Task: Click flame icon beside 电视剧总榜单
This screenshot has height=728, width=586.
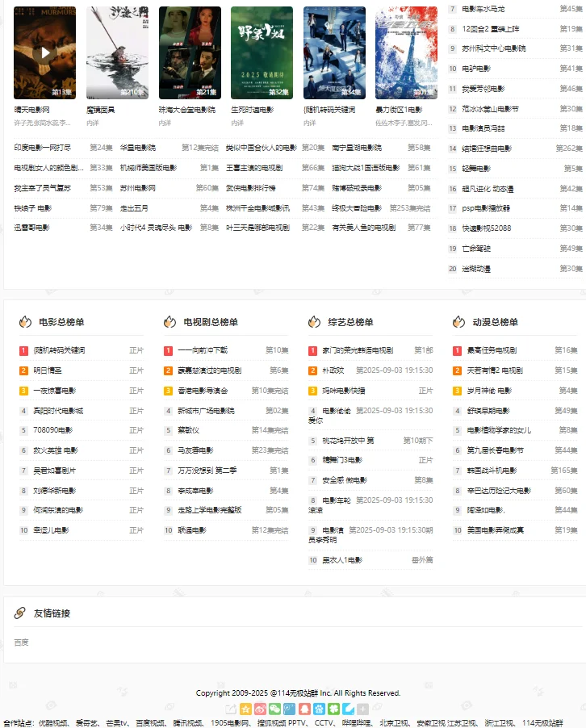Action: pyautogui.click(x=170, y=322)
